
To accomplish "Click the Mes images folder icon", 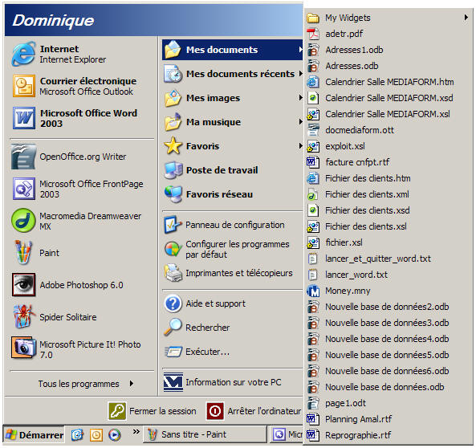I will [173, 98].
